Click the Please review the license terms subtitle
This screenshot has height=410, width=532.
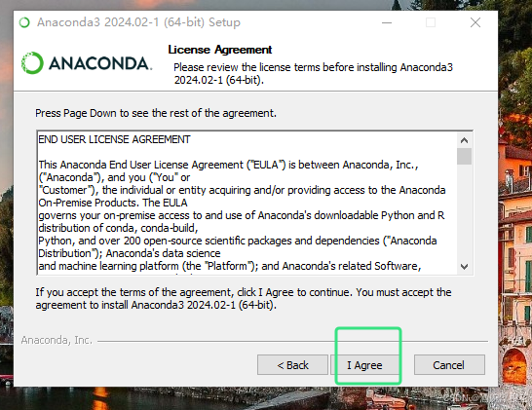313,73
